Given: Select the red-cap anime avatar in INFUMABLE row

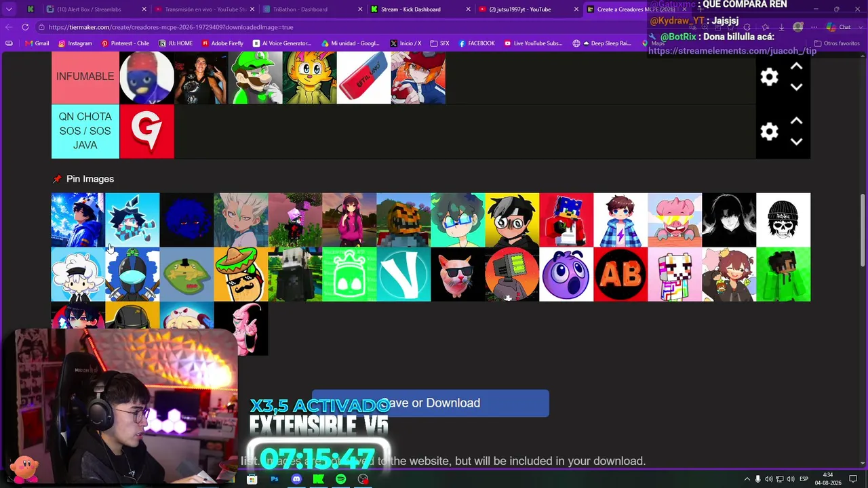Looking at the screenshot, I should pyautogui.click(x=418, y=77).
